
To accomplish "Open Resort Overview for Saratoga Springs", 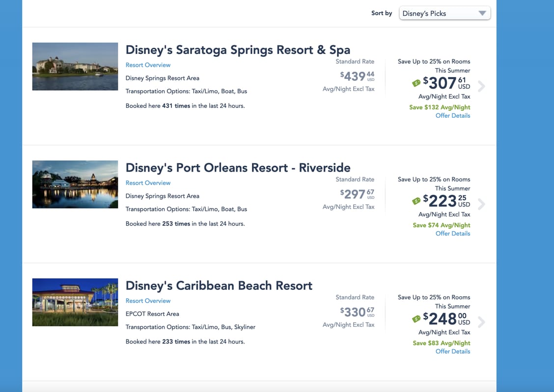I will [x=148, y=65].
